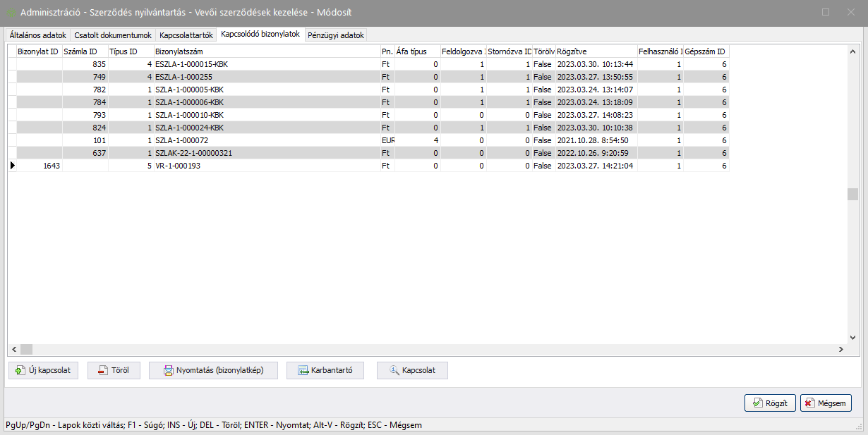This screenshot has height=435, width=868.
Task: Sort by the Bizonylatszám column header
Action: tap(265, 51)
